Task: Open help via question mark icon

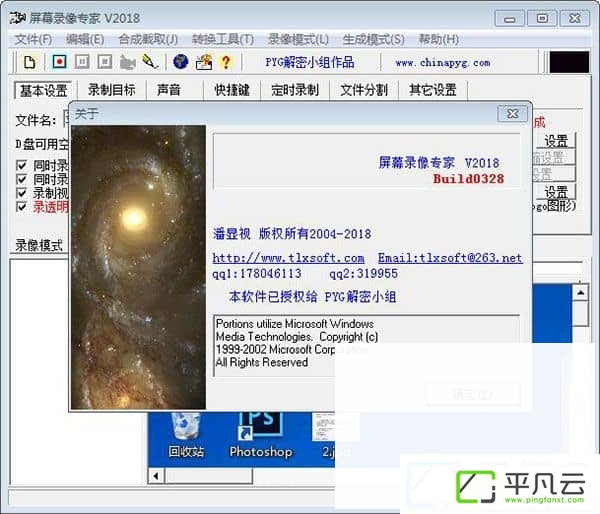Action: 226,62
